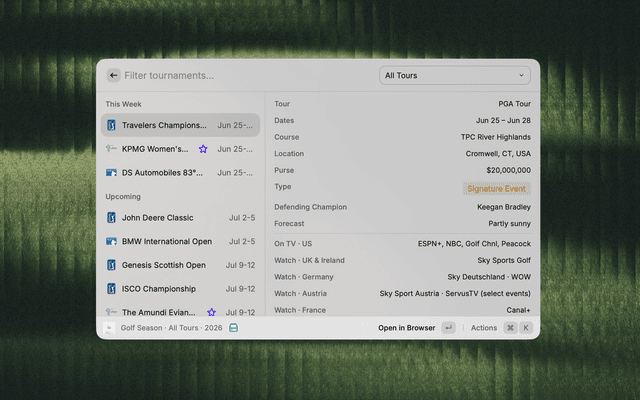Click the PGA Tour logo beside Genesis Scottish Open
The height and width of the screenshot is (400, 640).
pos(111,265)
